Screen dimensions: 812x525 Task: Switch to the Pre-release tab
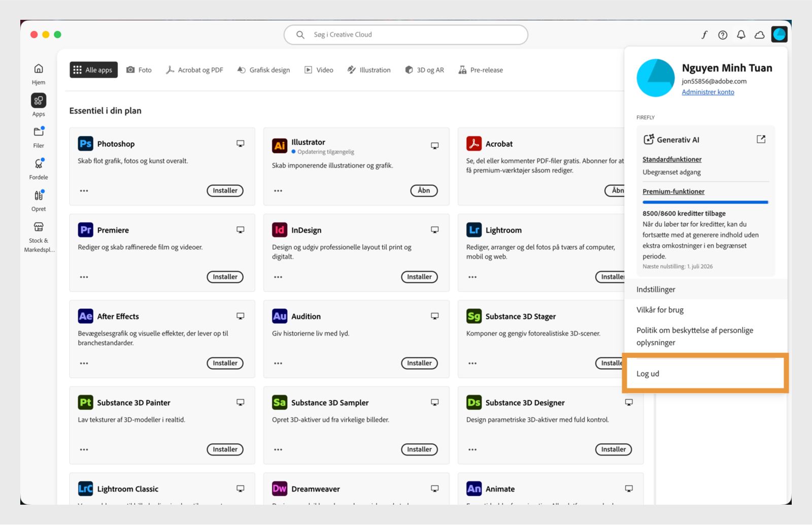pyautogui.click(x=481, y=70)
